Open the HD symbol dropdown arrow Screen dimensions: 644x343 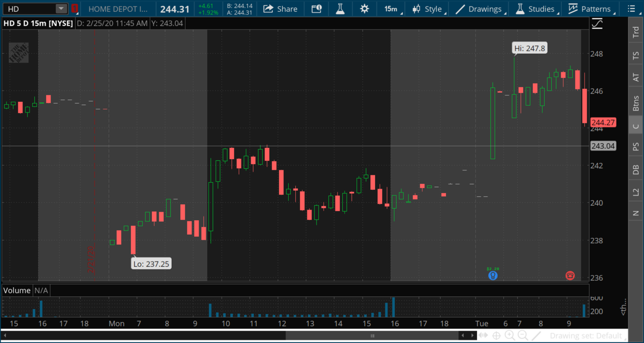pyautogui.click(x=61, y=9)
